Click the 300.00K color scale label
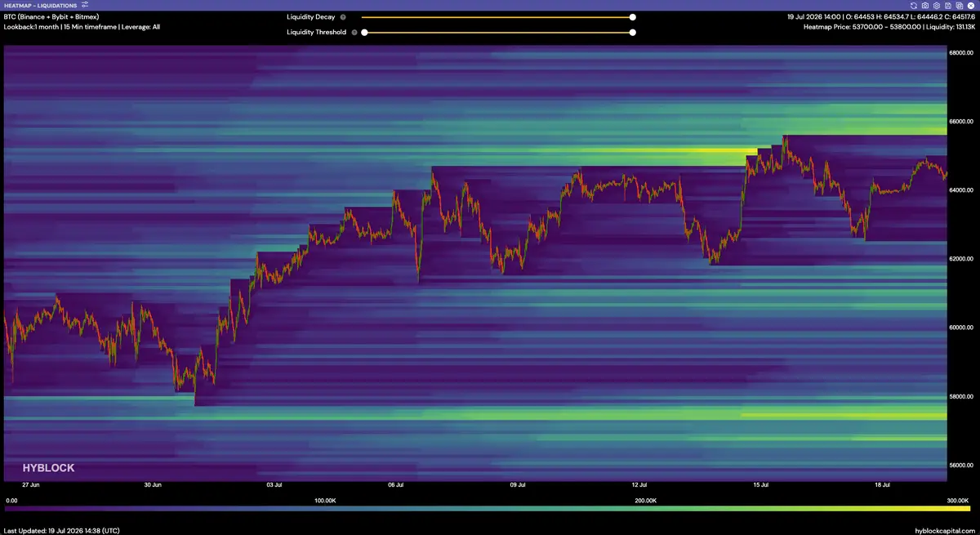The height and width of the screenshot is (535, 980). point(959,500)
